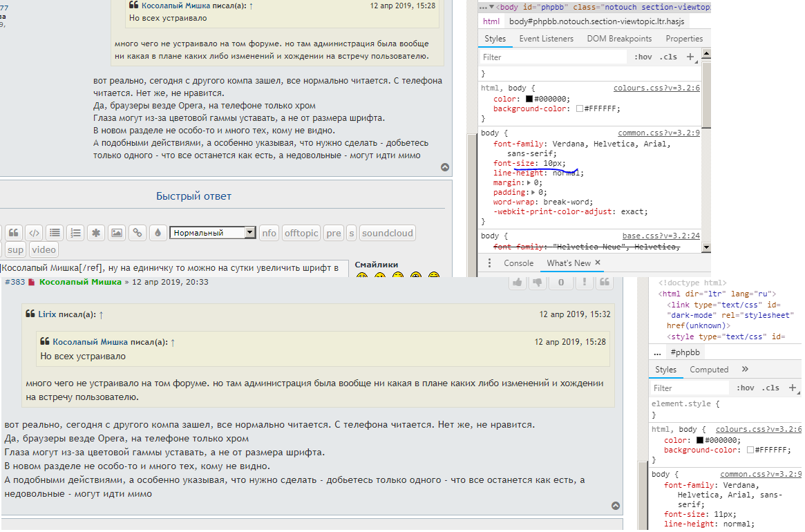
Task: Report post #383 with the exclamation button
Action: [585, 282]
